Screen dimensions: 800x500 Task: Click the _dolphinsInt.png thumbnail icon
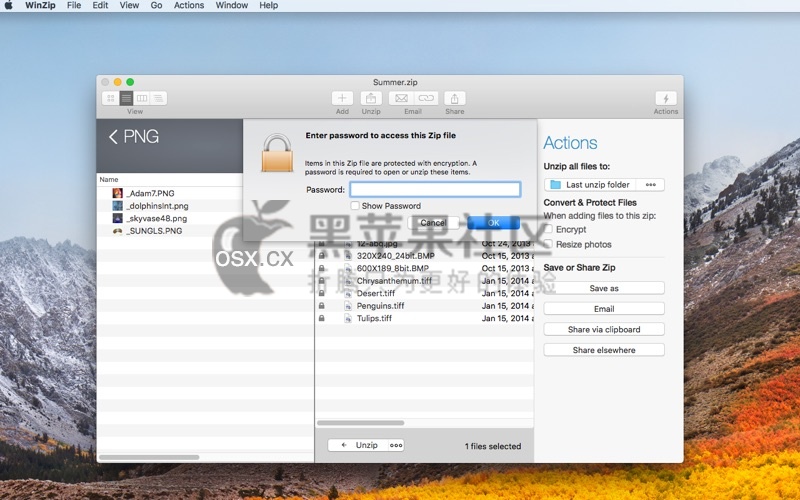tap(118, 206)
